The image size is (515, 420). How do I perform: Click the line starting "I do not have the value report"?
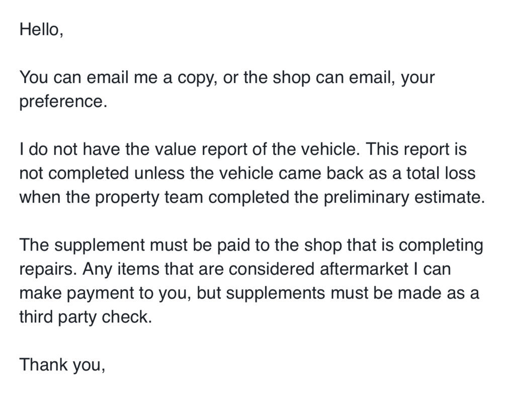[243, 149]
